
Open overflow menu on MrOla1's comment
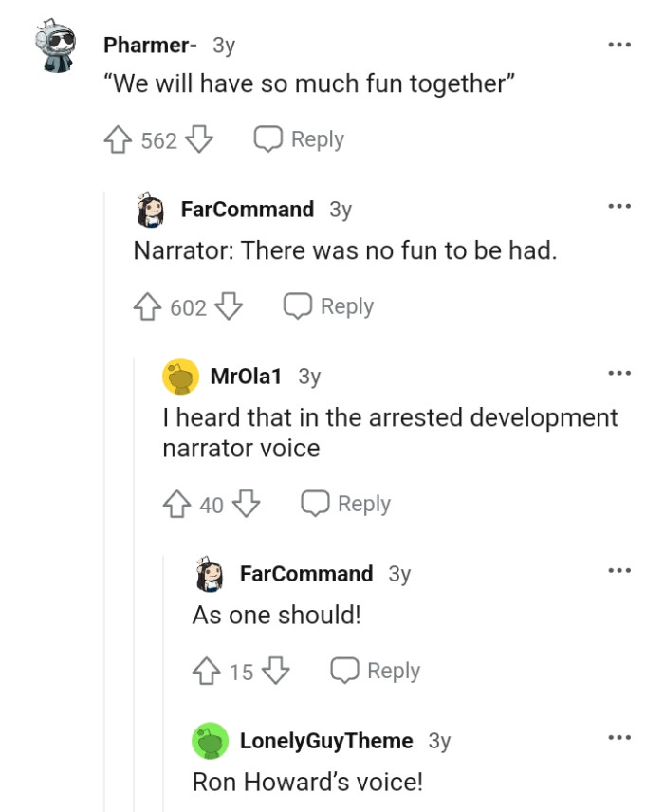coord(621,372)
